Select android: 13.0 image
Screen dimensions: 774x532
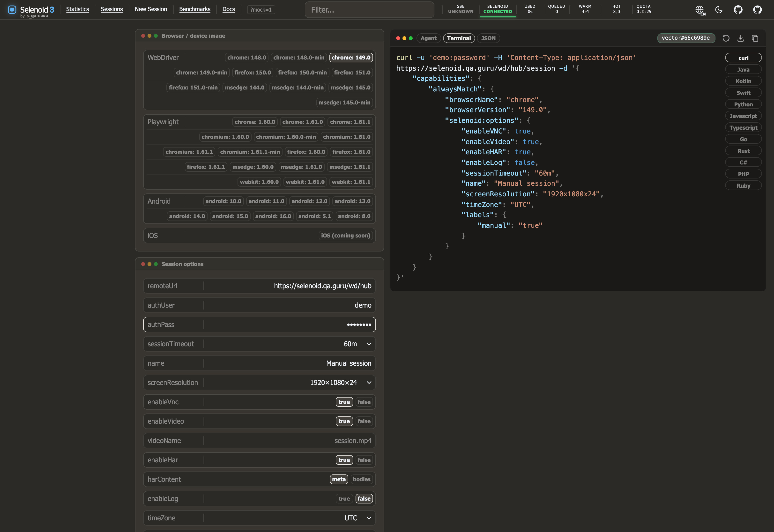point(352,201)
